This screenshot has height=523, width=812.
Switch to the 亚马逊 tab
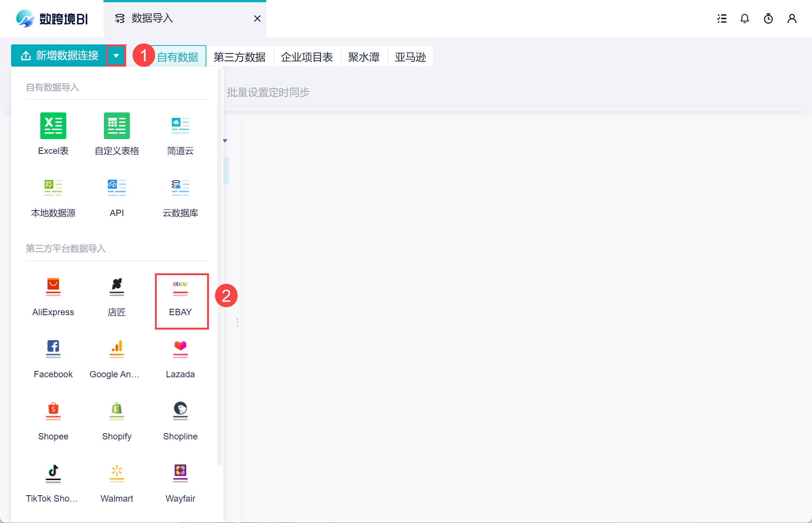(410, 57)
